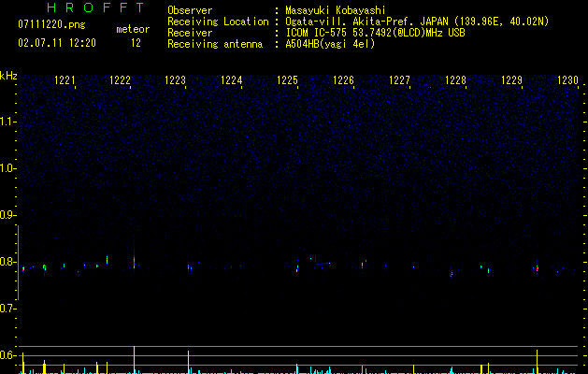Click the 1230 time axis marker
Image resolution: width=588 pixels, height=374 pixels.
coord(567,80)
